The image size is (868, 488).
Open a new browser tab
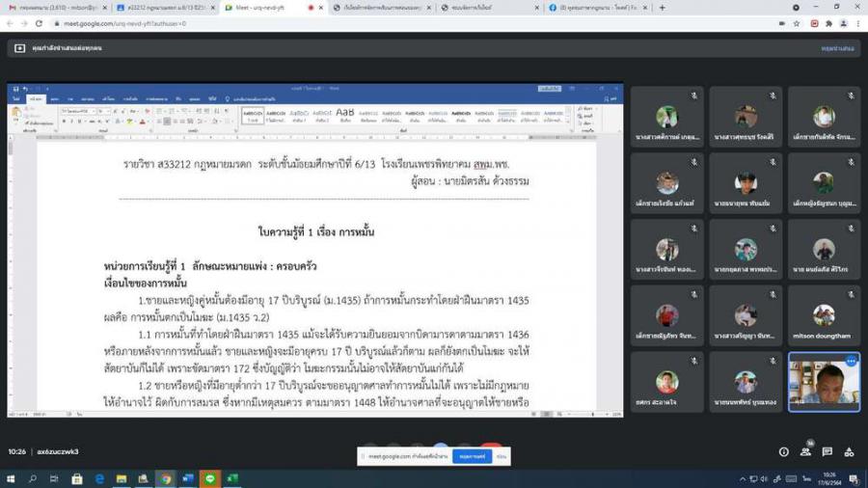point(662,7)
